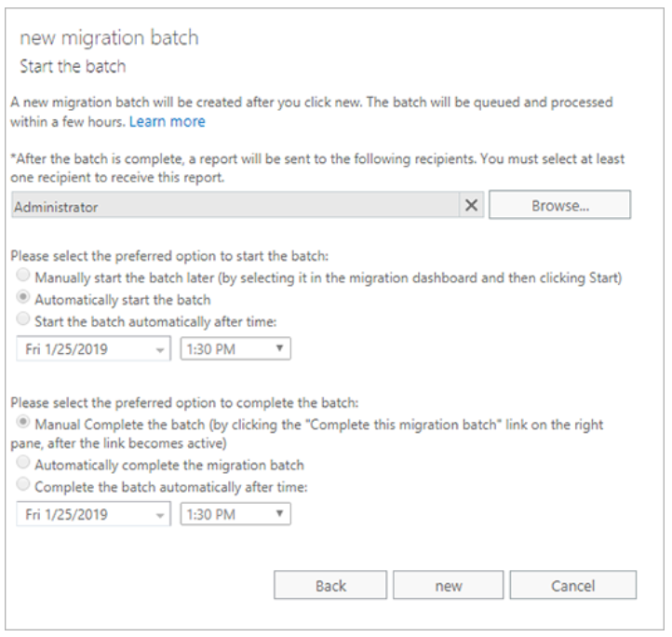
Task: Click the Administrator recipient field
Action: pyautogui.click(x=233, y=207)
